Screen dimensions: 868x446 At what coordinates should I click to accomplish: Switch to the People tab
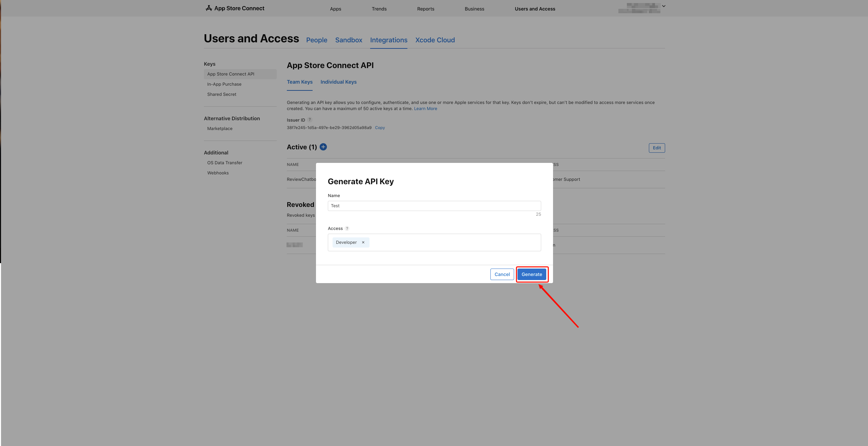[317, 40]
